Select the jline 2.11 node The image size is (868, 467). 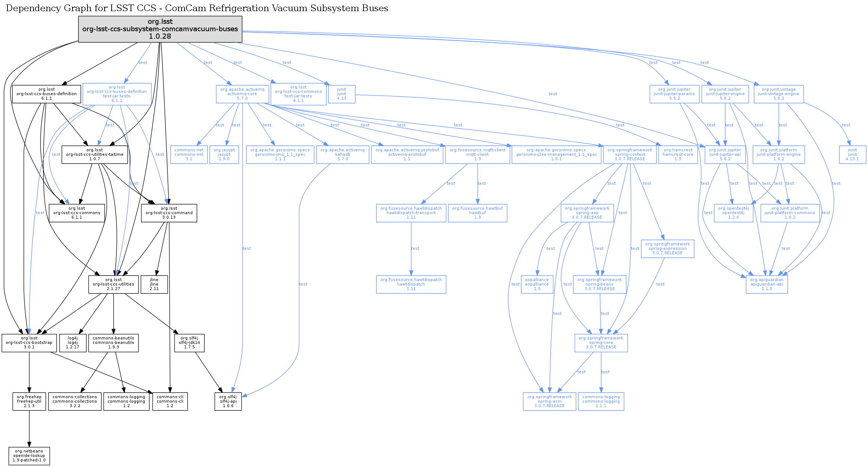pos(154,284)
